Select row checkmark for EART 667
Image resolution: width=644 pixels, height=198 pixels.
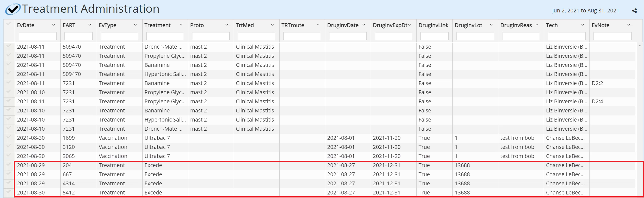click(x=9, y=173)
